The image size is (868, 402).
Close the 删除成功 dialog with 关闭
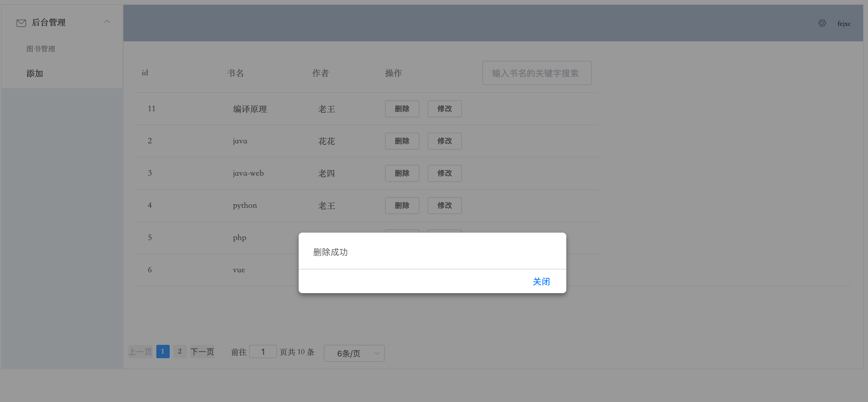click(x=541, y=281)
